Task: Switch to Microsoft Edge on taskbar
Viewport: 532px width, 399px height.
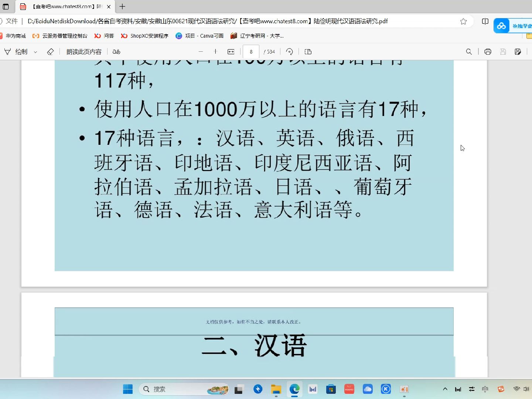Action: (x=294, y=389)
